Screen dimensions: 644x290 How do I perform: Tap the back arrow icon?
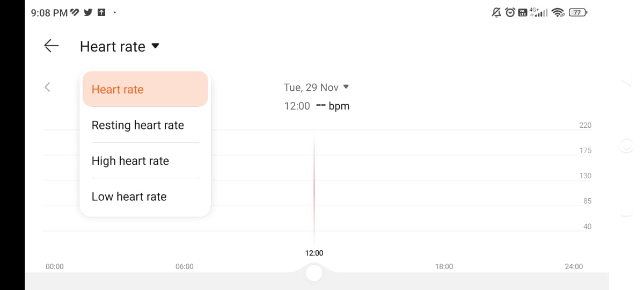(x=52, y=46)
